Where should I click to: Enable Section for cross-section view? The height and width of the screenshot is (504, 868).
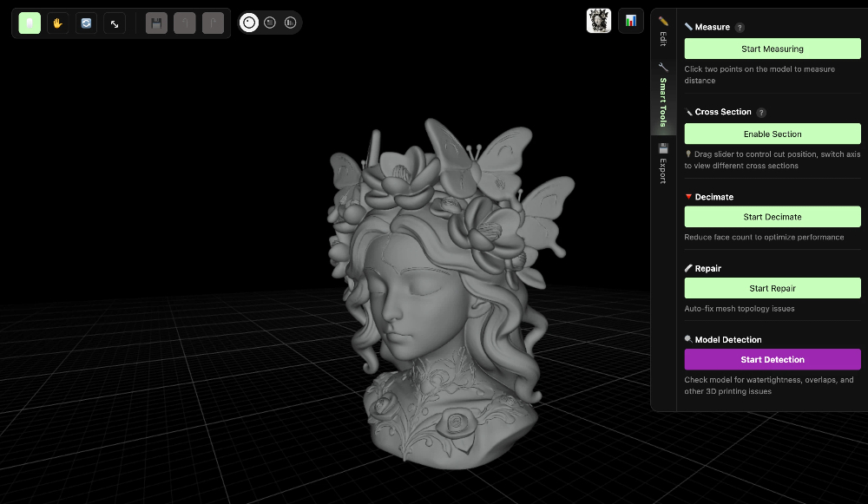[772, 134]
